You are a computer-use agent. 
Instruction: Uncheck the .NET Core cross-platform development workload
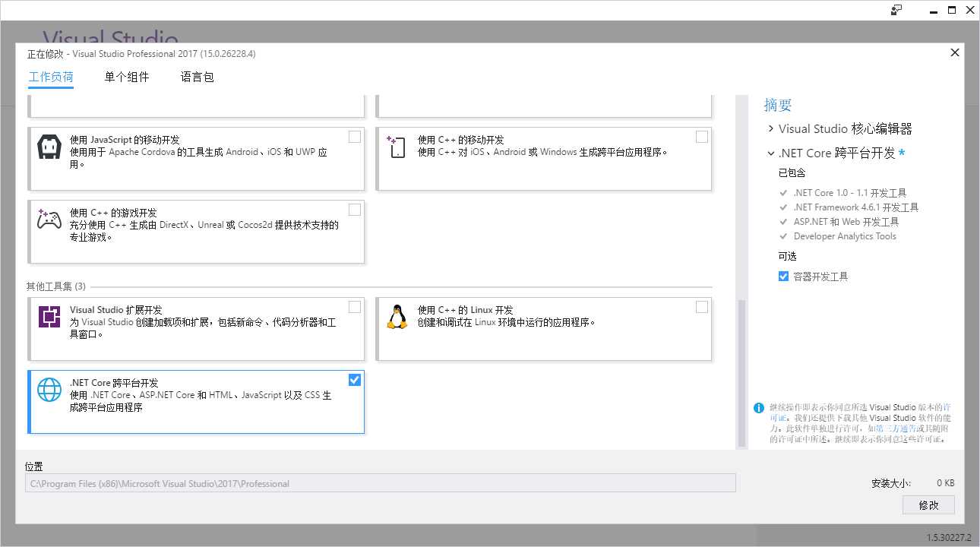tap(355, 380)
